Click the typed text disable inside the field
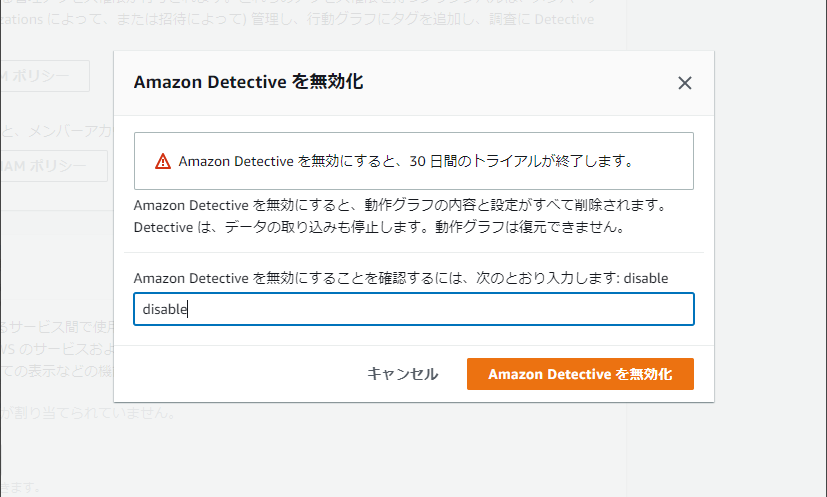 coord(165,309)
